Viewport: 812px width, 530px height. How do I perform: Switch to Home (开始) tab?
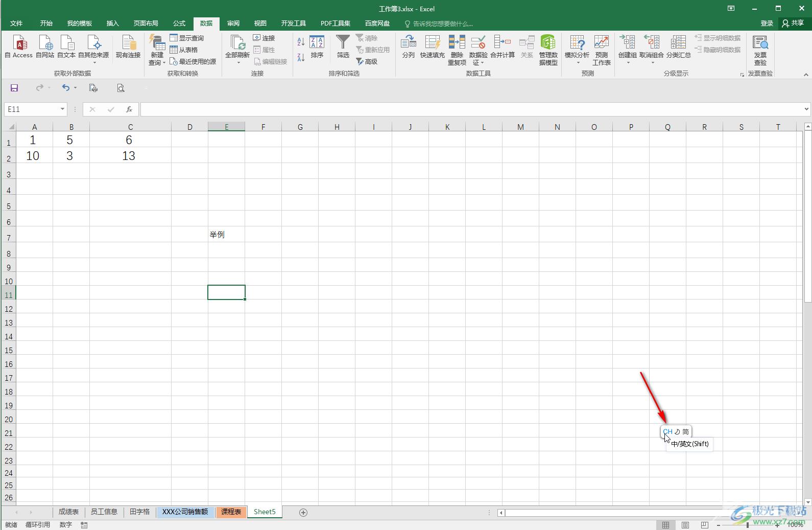[46, 24]
